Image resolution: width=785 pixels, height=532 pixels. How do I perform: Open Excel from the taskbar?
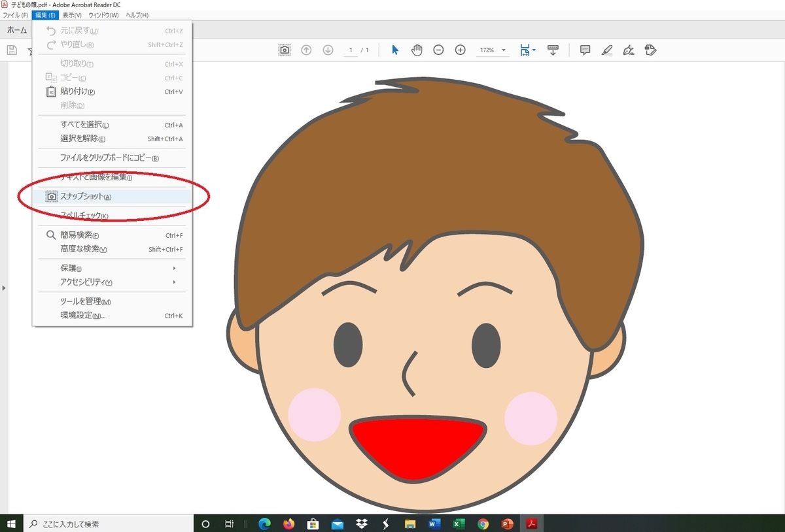click(x=459, y=524)
